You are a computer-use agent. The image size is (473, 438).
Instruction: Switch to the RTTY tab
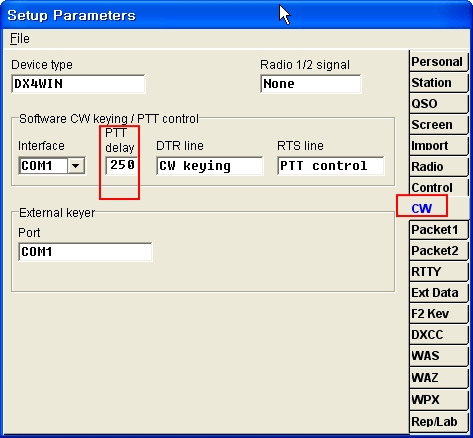point(438,272)
